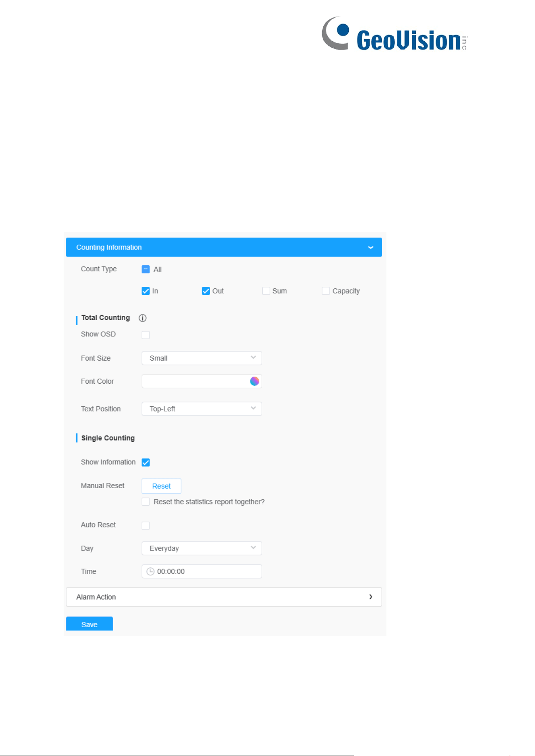Enable the Auto Reset checkbox
This screenshot has height=756, width=535.
click(x=146, y=525)
